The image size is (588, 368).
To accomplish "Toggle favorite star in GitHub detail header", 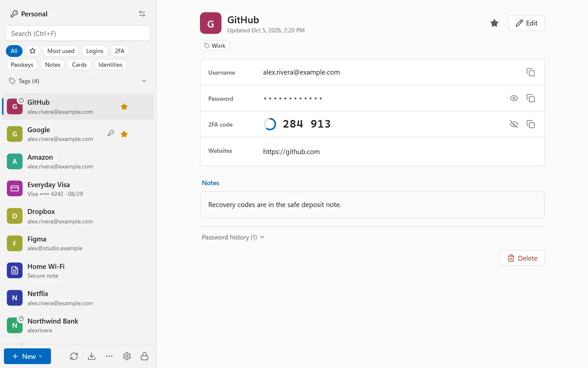I will [494, 23].
